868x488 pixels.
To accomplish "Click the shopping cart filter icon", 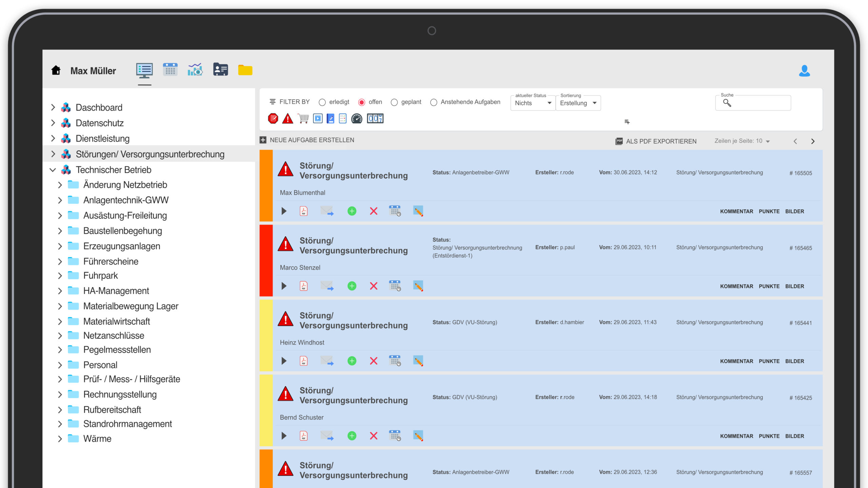I will 303,119.
